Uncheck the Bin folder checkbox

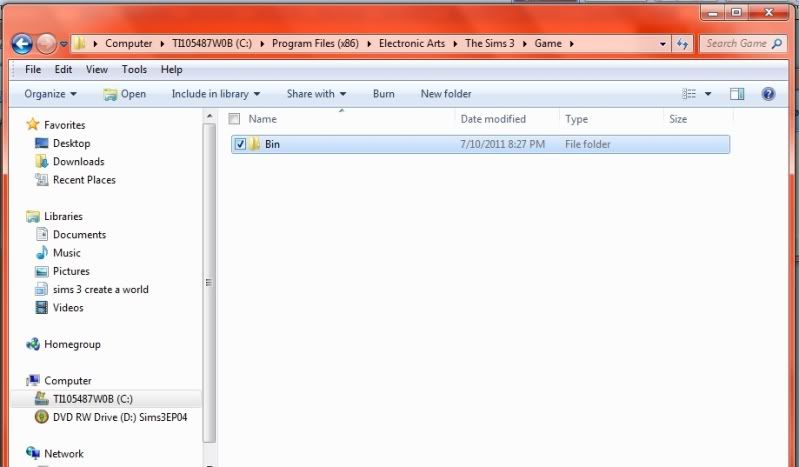[240, 144]
